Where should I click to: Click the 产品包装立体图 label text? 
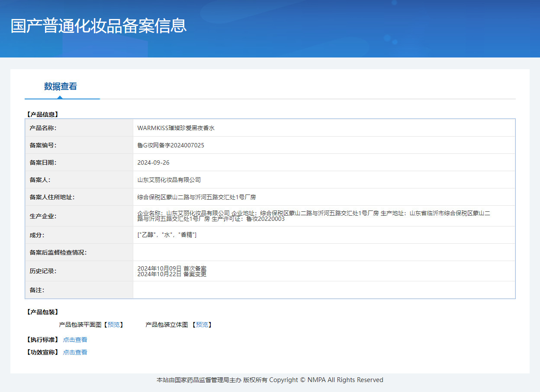pyautogui.click(x=167, y=325)
